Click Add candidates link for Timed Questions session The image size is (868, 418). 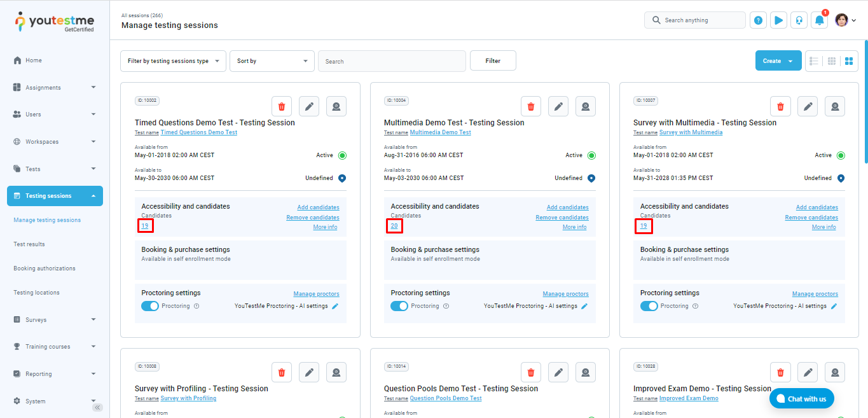[318, 207]
